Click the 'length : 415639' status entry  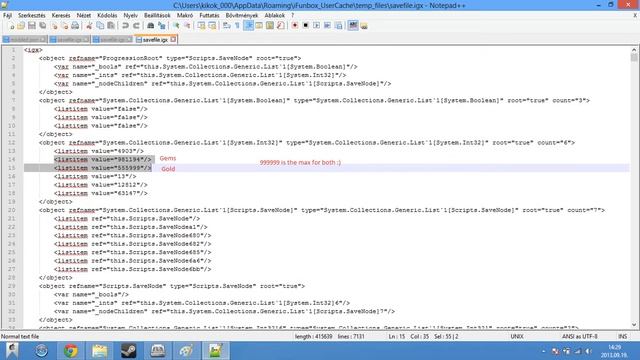[313, 336]
